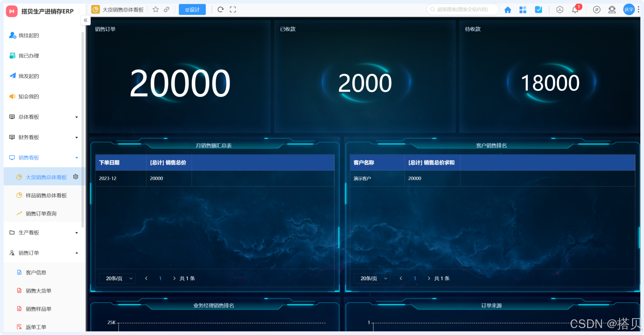Click the 下单日期 column header
644x335 pixels.
click(x=121, y=163)
